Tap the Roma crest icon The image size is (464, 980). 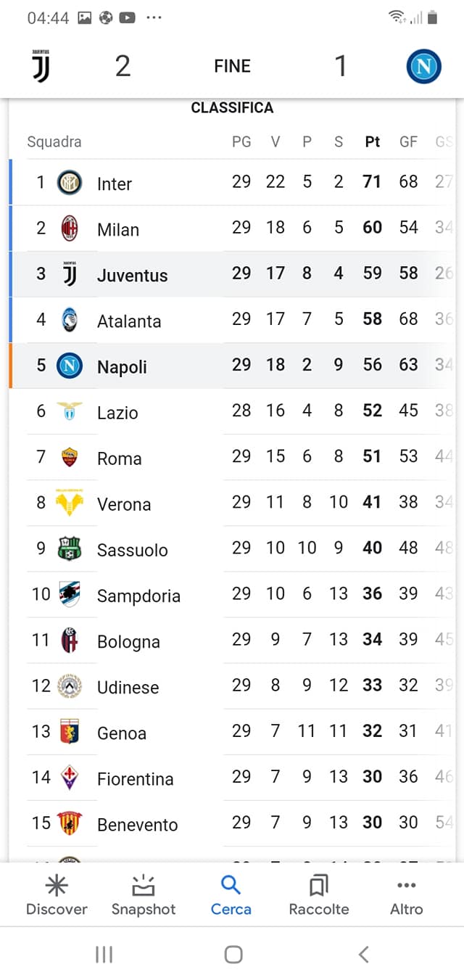coord(70,458)
